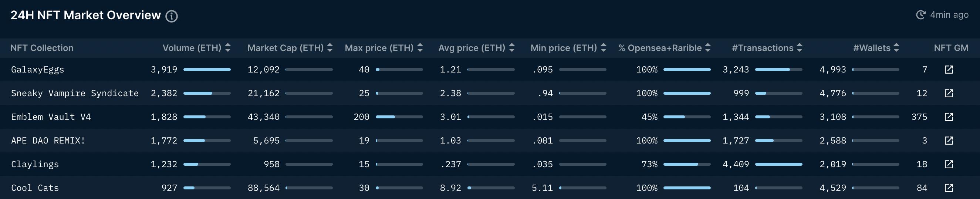Sort by Min price (ETH) column

click(604, 48)
